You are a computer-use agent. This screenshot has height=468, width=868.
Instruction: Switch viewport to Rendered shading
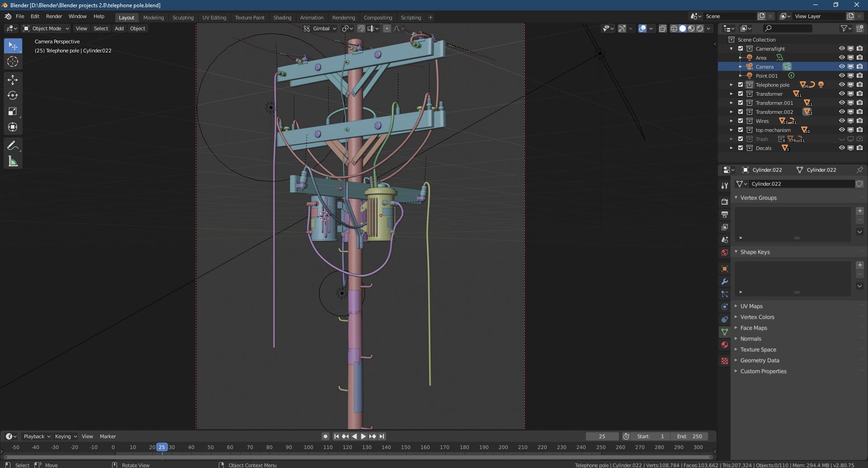coord(700,28)
